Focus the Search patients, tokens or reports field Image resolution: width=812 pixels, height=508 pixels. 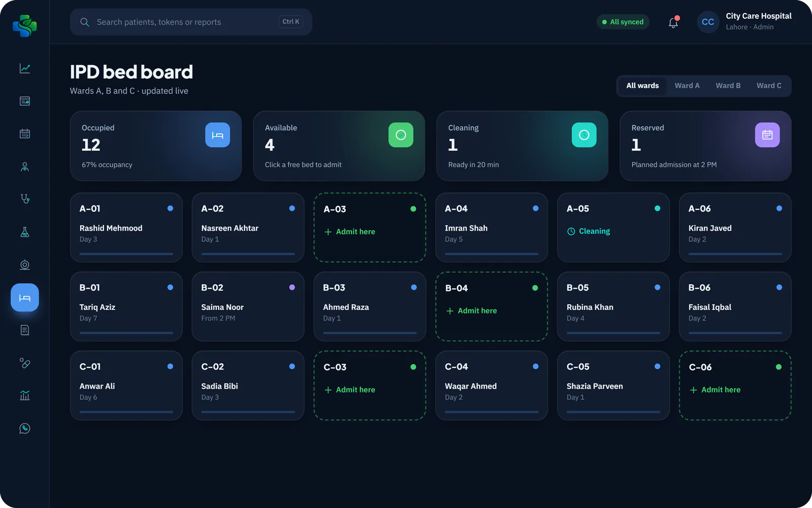pos(191,22)
